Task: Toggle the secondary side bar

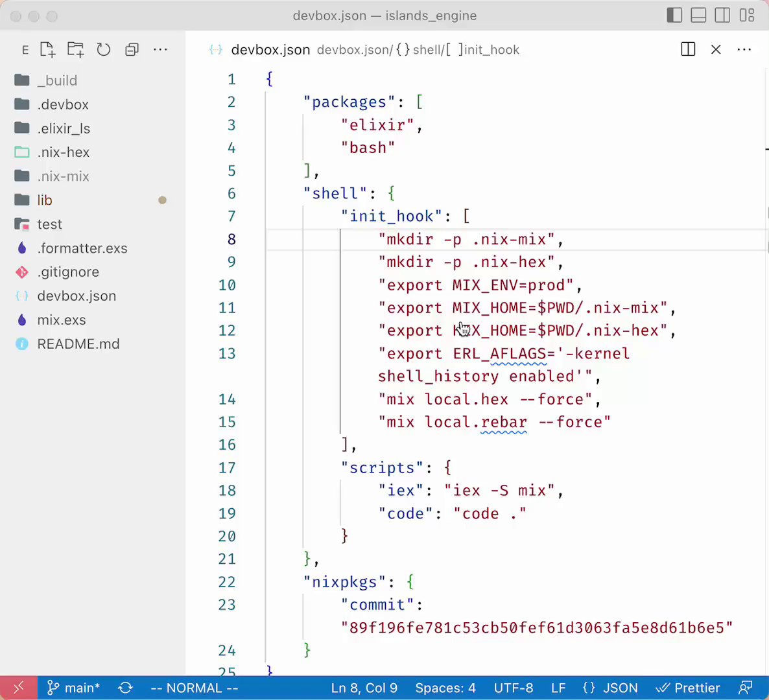Action: coord(722,15)
